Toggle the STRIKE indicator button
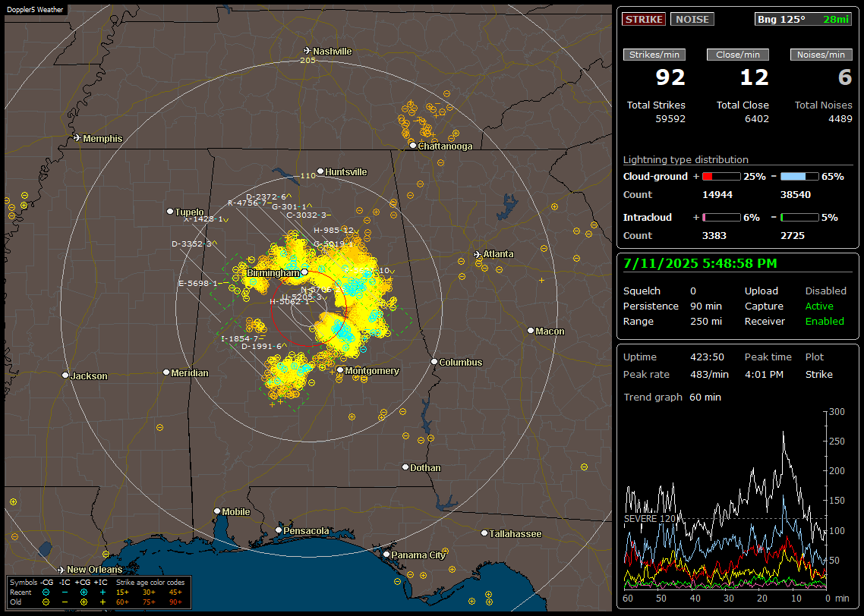 644,19
